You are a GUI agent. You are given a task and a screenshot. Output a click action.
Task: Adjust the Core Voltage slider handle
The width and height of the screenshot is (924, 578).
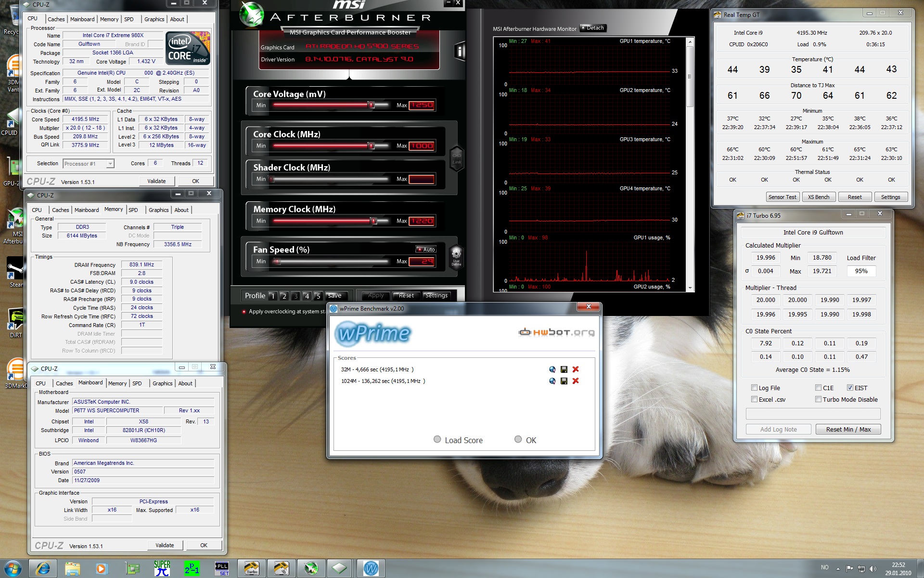tap(371, 105)
